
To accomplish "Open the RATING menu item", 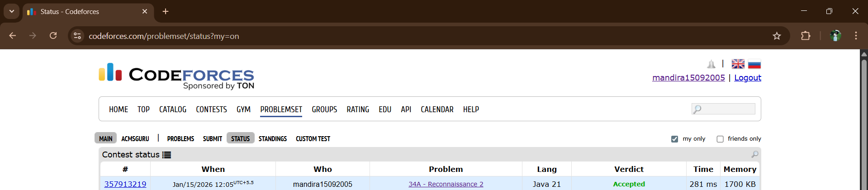I will pos(358,109).
